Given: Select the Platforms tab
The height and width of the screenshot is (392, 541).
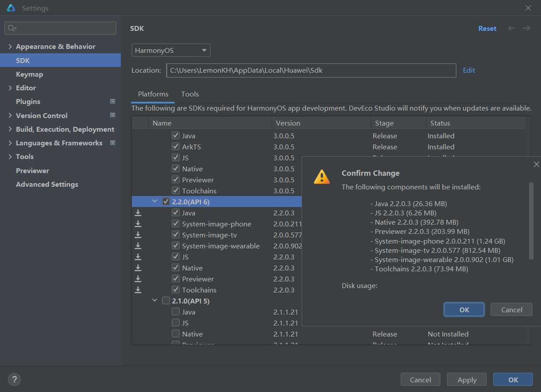Looking at the screenshot, I should click(153, 94).
